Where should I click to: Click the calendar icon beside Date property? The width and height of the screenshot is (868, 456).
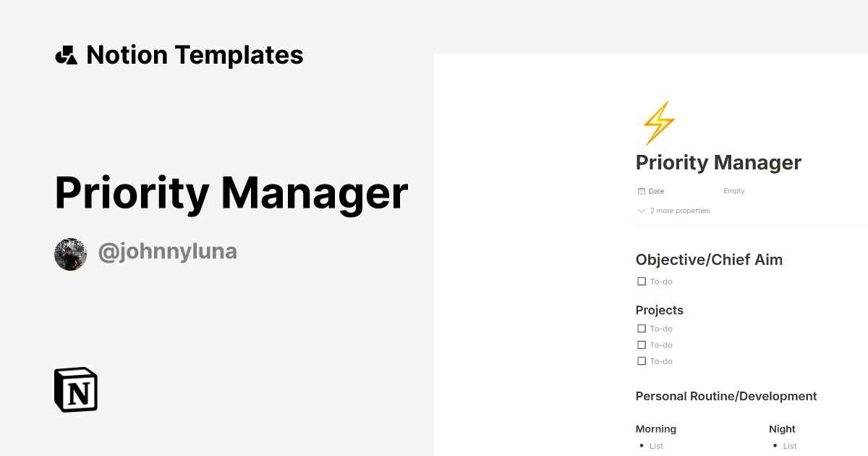[640, 190]
